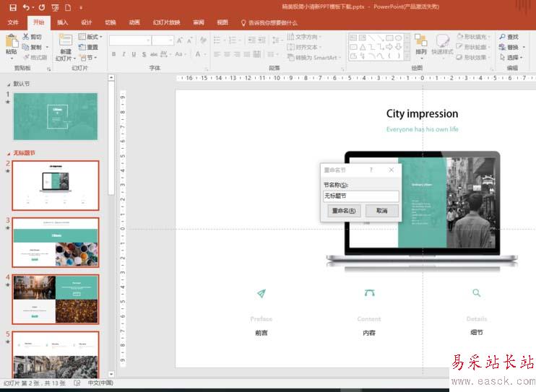
Task: Click Tell Me lightbulb search box
Action: [270, 22]
